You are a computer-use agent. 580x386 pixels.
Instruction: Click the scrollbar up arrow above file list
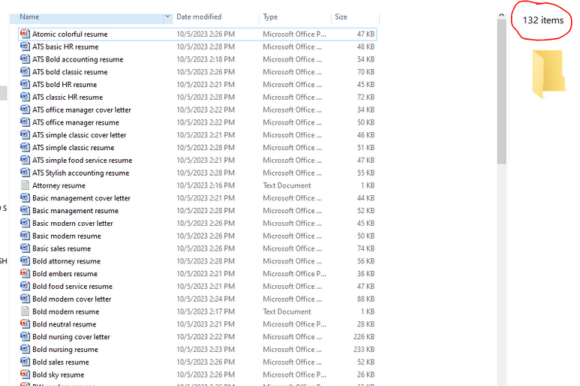click(501, 16)
